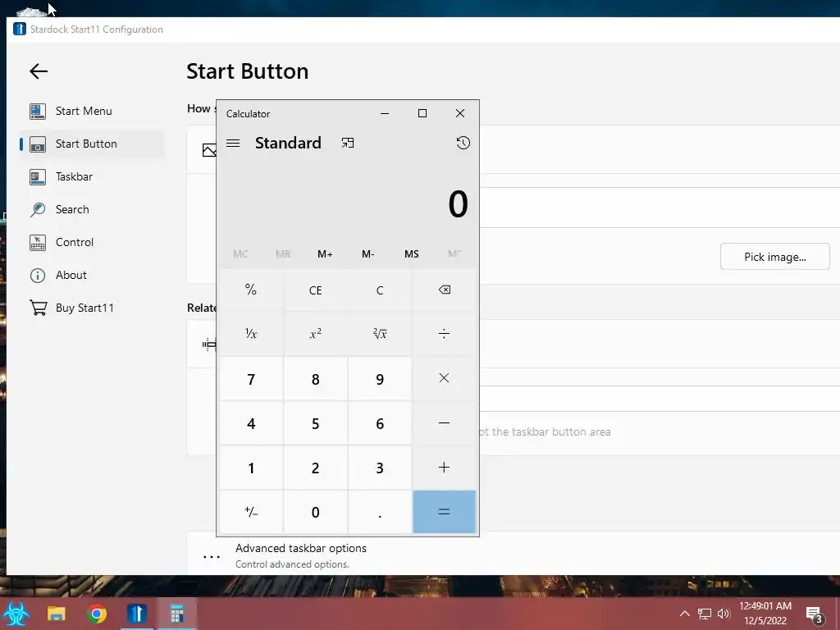Open Control section in Start11 sidebar

[x=91, y=242]
